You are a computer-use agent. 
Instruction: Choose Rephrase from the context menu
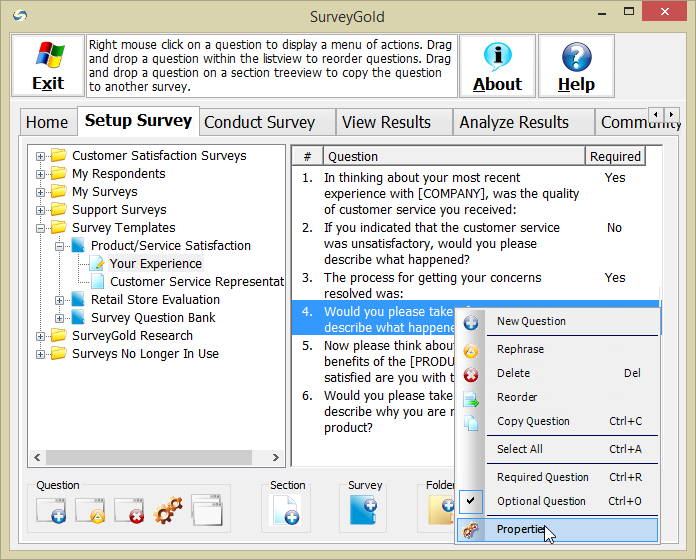[558, 349]
